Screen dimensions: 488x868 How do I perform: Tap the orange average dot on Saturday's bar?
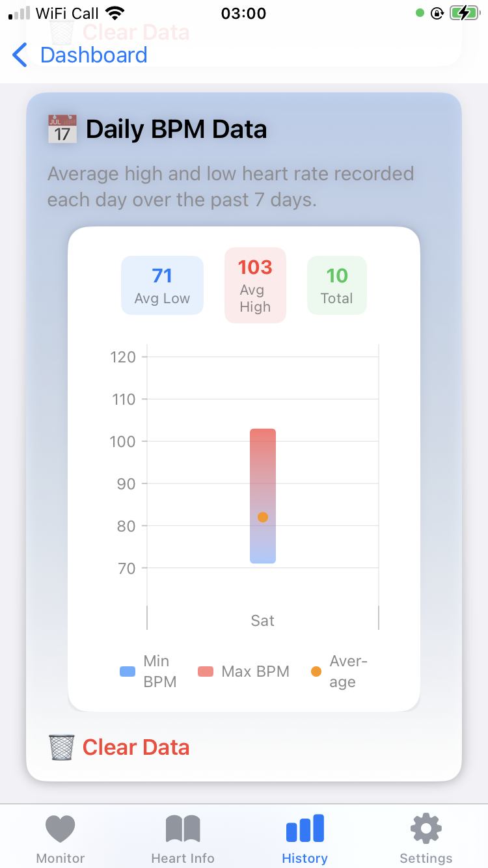coord(263,517)
